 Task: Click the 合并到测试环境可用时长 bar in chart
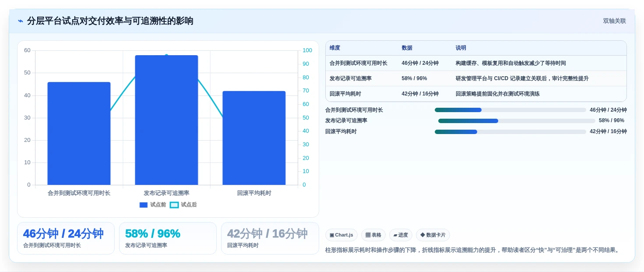pos(79,133)
